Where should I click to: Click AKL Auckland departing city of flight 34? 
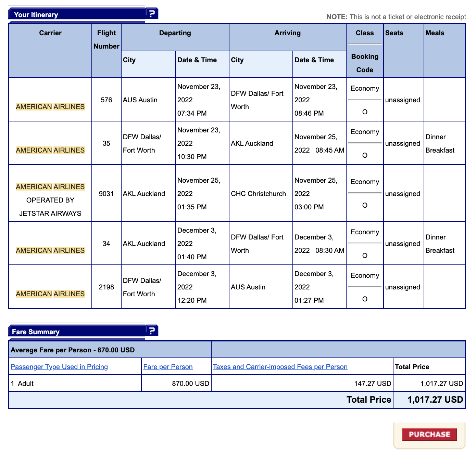[144, 244]
